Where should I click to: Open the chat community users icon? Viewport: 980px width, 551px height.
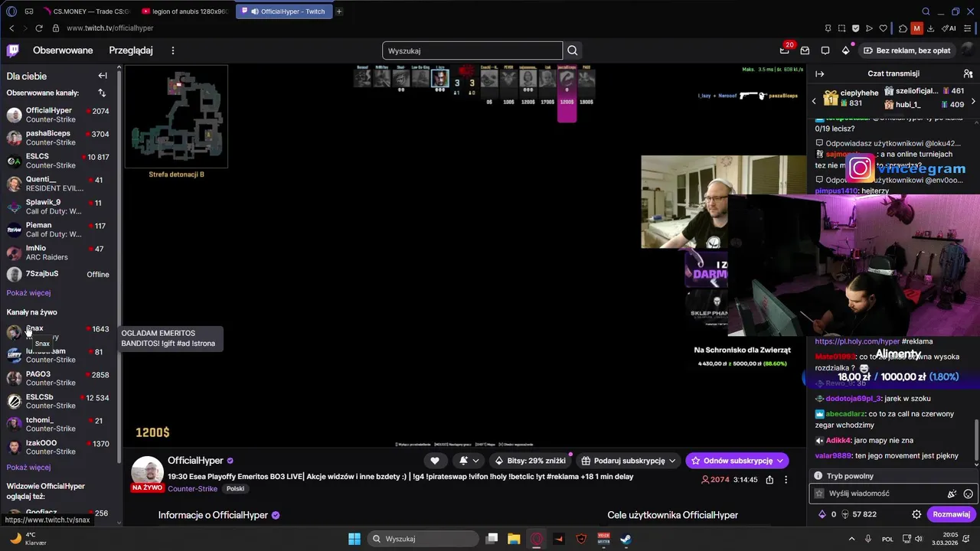pyautogui.click(x=968, y=73)
